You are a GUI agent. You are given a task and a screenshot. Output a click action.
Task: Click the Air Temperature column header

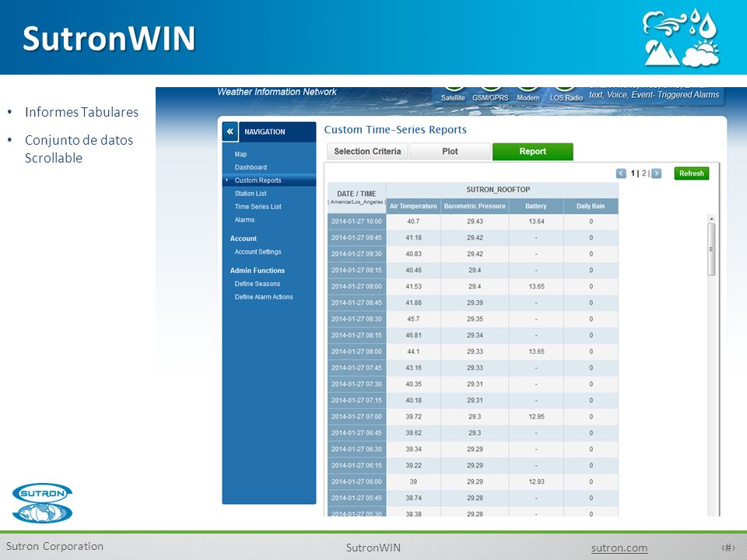click(413, 206)
